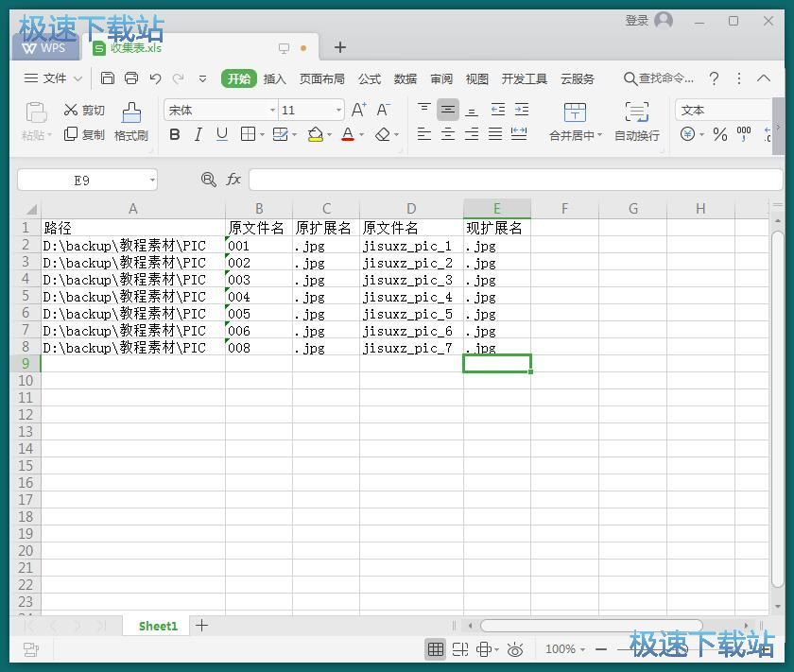Open the 公式 (Formulas) ribbon tab
Viewport: 794px width, 672px height.
click(370, 78)
